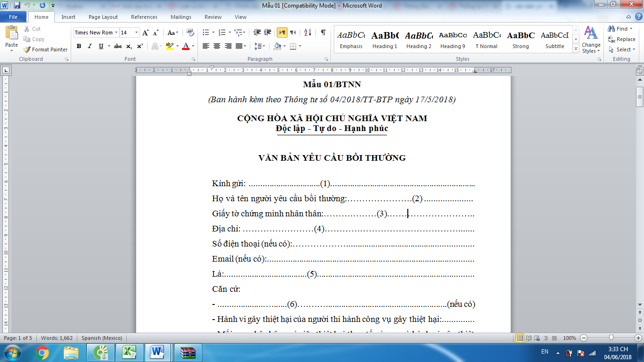
Task: Apply the Subtitle style
Action: point(555,40)
